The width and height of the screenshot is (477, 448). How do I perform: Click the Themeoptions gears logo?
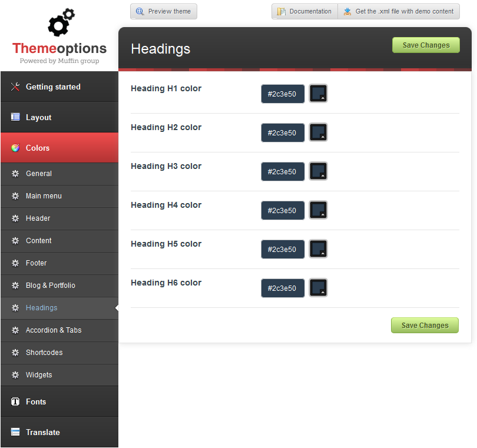click(x=61, y=22)
